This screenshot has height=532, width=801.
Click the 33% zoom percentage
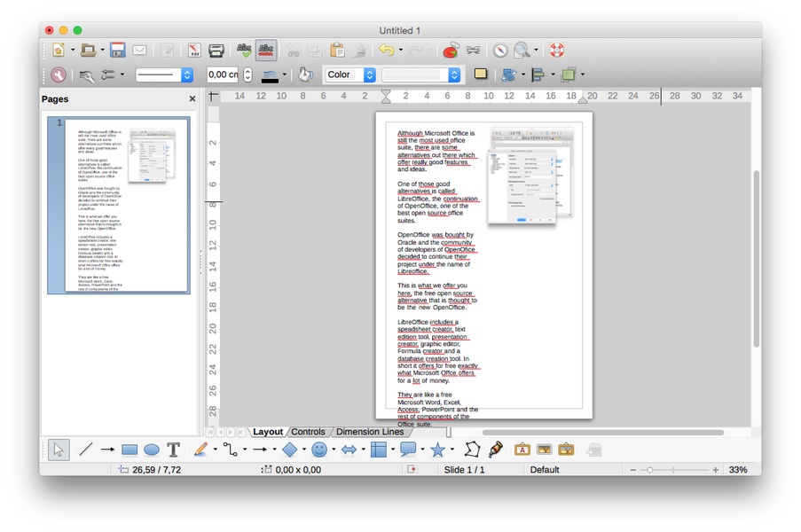point(738,470)
